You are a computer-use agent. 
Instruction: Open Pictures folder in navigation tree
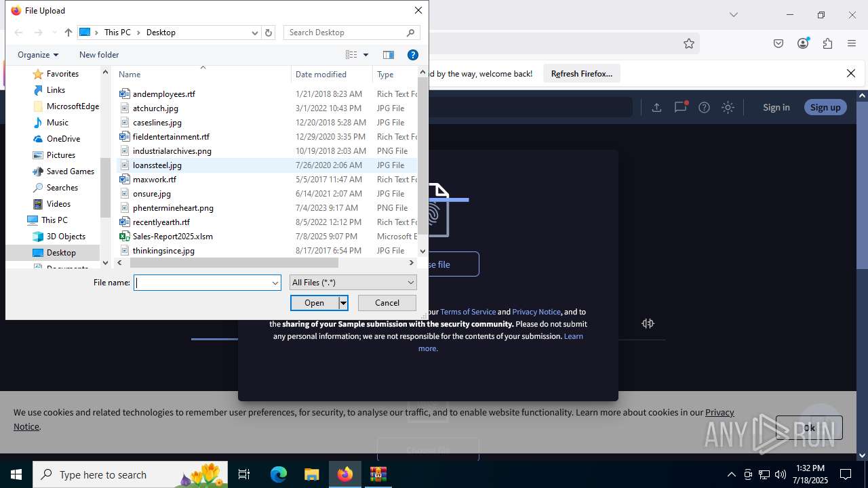(60, 155)
